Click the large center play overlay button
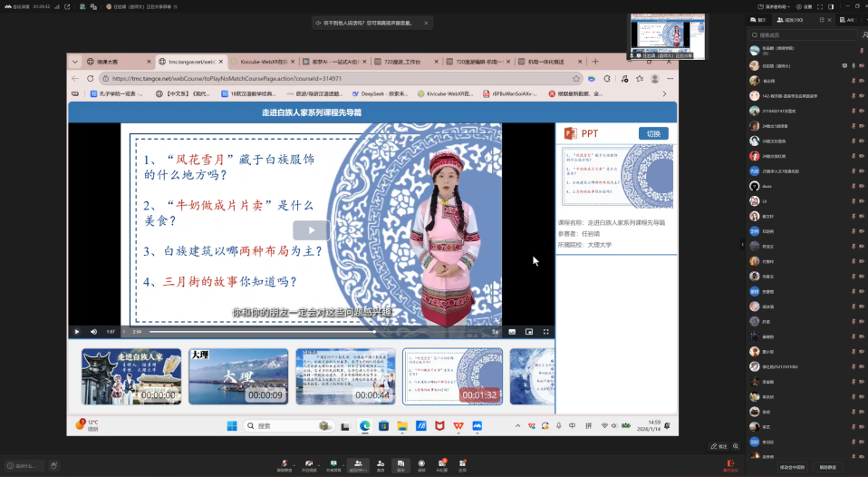This screenshot has width=868, height=477. pyautogui.click(x=311, y=230)
